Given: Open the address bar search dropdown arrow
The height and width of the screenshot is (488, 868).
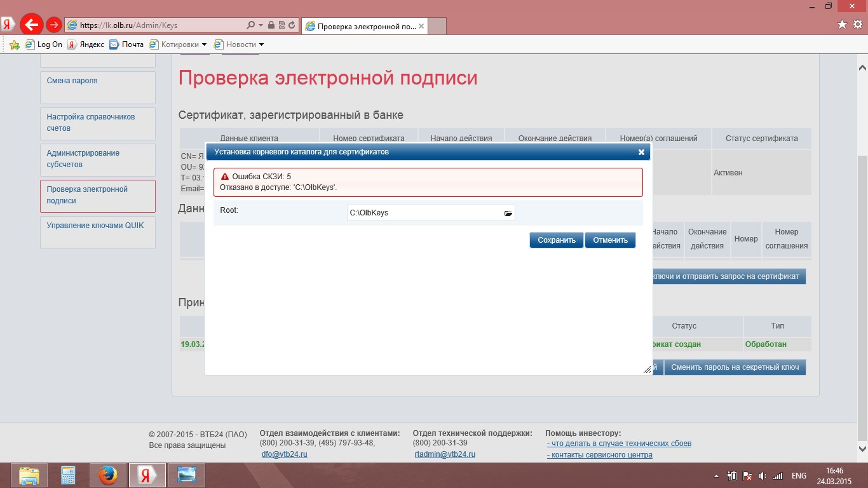Looking at the screenshot, I should 261,25.
